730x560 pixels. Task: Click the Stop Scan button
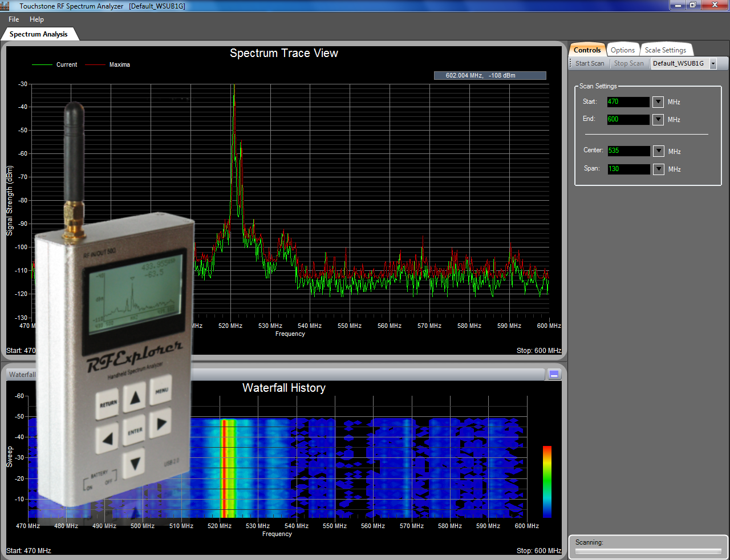pos(628,63)
